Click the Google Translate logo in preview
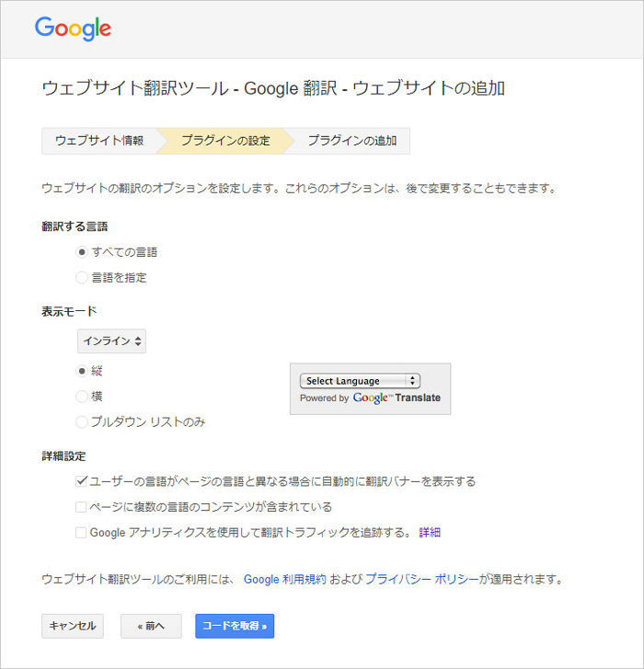Image resolution: width=644 pixels, height=669 pixels. coord(397,398)
